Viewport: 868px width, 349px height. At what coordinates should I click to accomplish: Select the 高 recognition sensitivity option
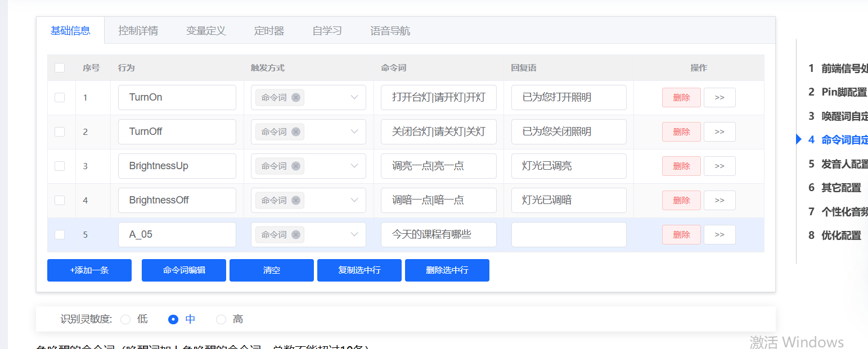[x=221, y=319]
